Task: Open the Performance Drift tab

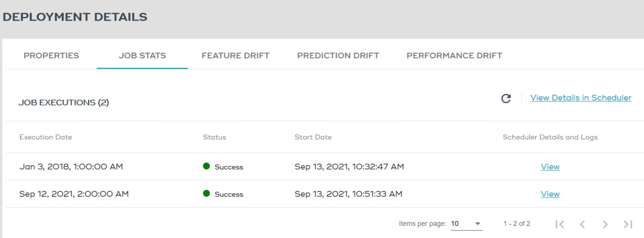Action: [x=454, y=55]
